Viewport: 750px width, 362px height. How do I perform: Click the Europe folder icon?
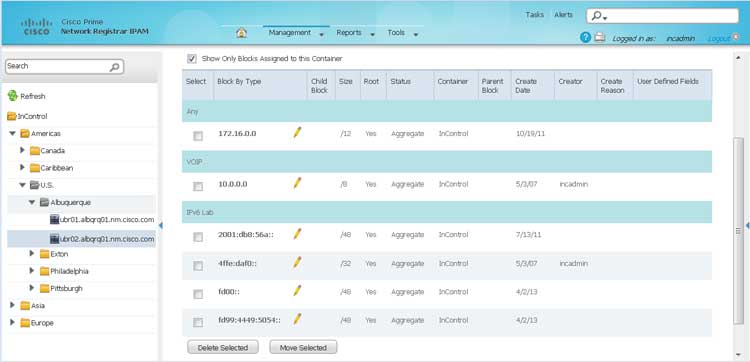point(25,323)
